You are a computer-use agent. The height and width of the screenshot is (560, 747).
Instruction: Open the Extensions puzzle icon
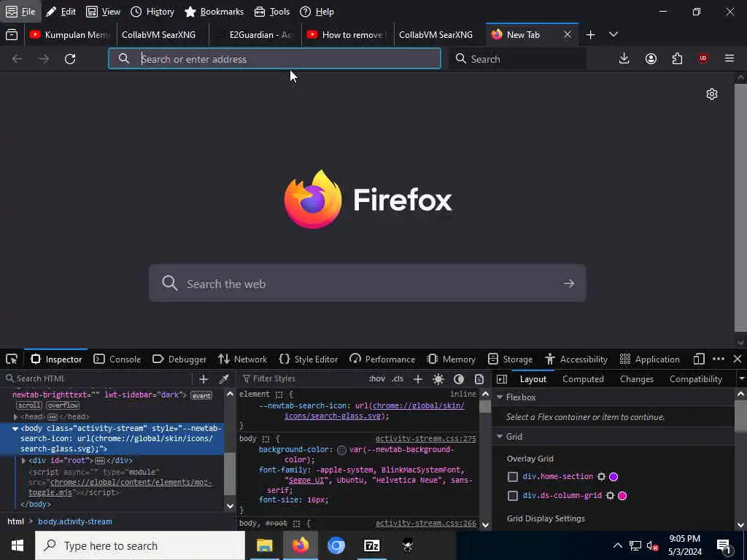pyautogui.click(x=677, y=58)
